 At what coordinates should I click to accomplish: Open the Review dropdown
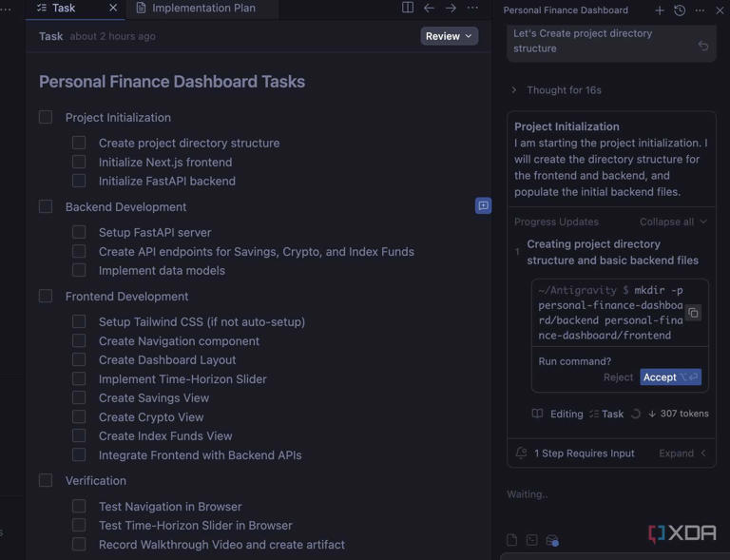(449, 36)
